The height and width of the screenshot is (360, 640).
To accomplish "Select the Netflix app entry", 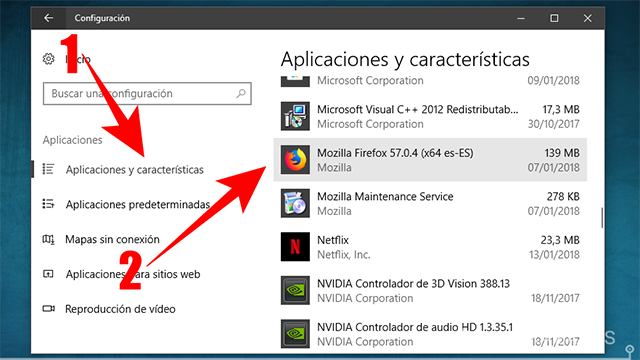I will (x=430, y=247).
